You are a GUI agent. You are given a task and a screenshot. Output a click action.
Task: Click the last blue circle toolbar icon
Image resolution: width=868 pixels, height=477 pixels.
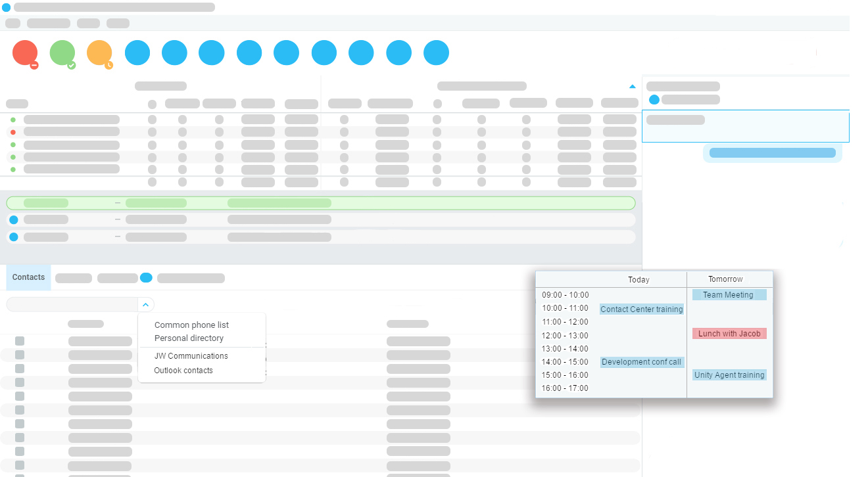pyautogui.click(x=436, y=53)
